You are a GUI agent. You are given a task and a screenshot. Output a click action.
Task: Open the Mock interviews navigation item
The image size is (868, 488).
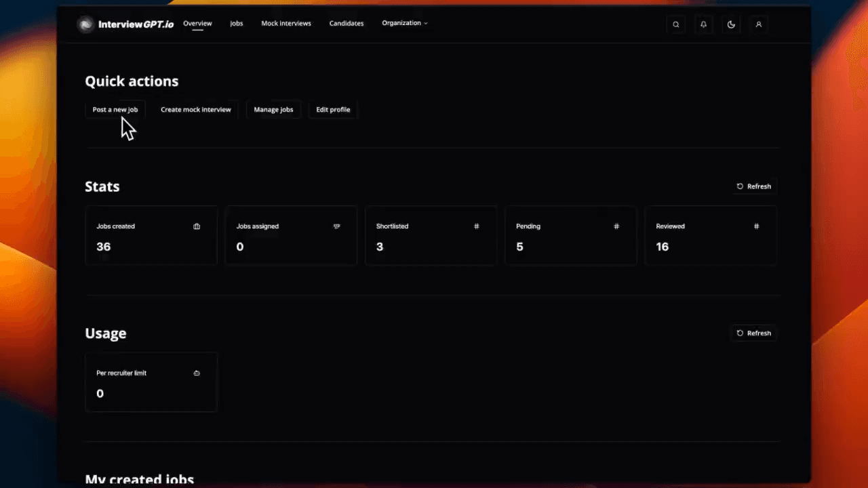point(286,23)
